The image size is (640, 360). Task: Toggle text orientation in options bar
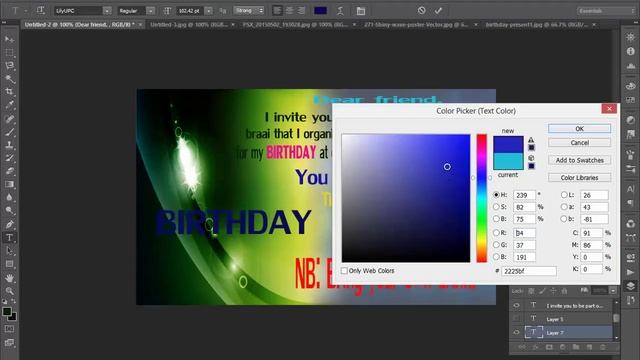(x=40, y=11)
